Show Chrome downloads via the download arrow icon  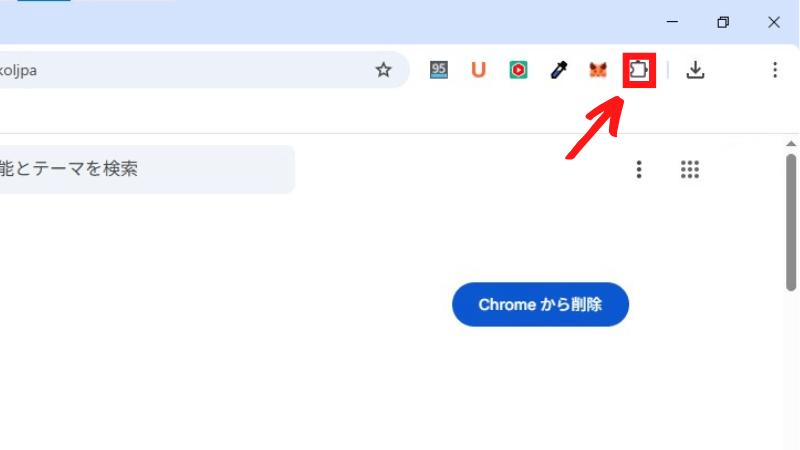pyautogui.click(x=695, y=70)
